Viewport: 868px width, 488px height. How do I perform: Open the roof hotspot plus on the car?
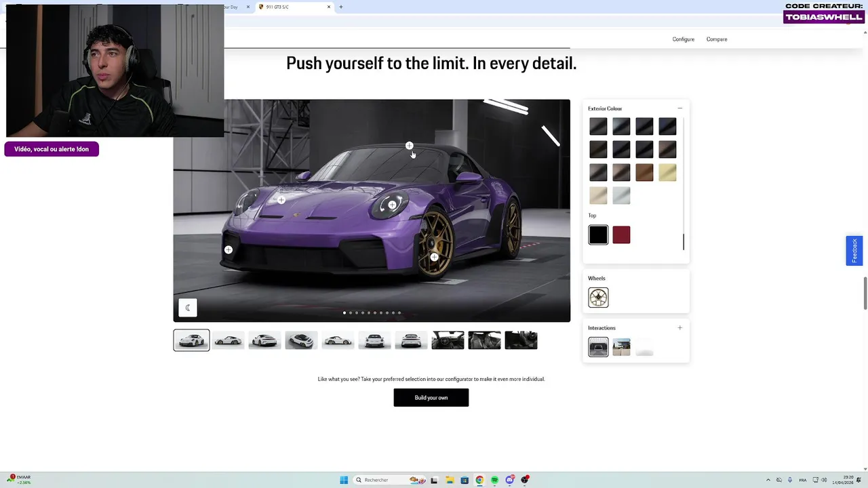click(409, 146)
